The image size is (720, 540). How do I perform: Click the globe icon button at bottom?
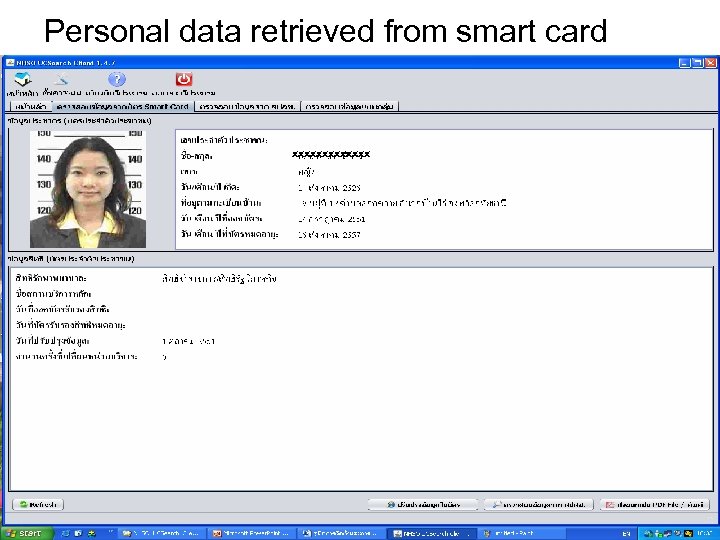pyautogui.click(x=423, y=505)
